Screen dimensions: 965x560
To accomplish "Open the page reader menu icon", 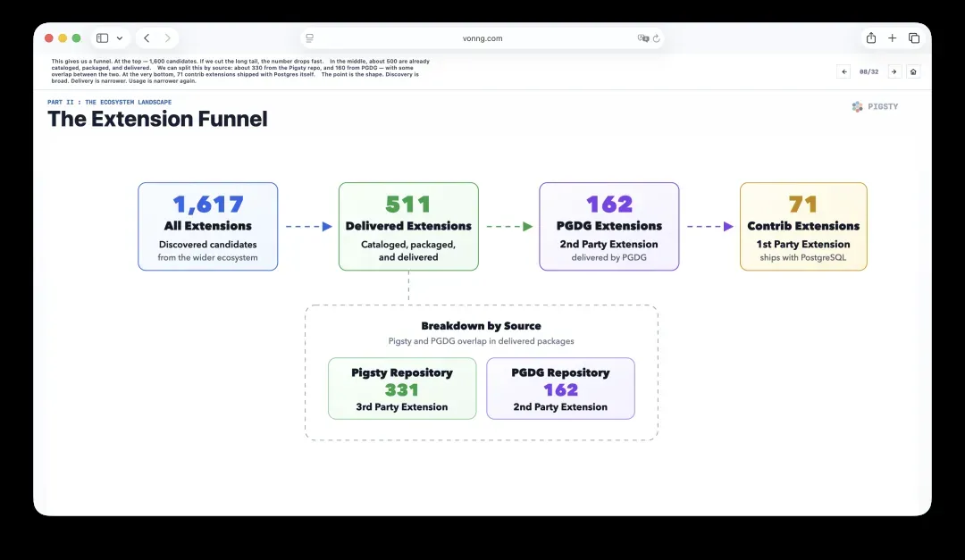I will pyautogui.click(x=309, y=38).
